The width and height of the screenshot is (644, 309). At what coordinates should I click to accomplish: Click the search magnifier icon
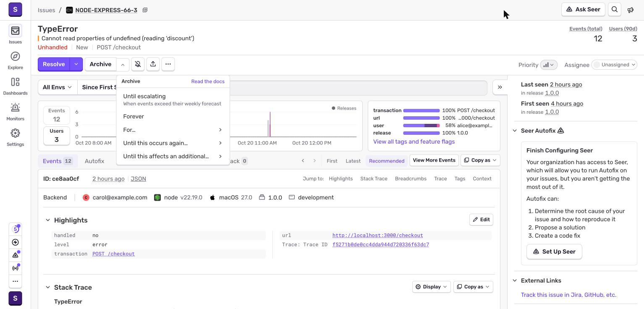(615, 9)
